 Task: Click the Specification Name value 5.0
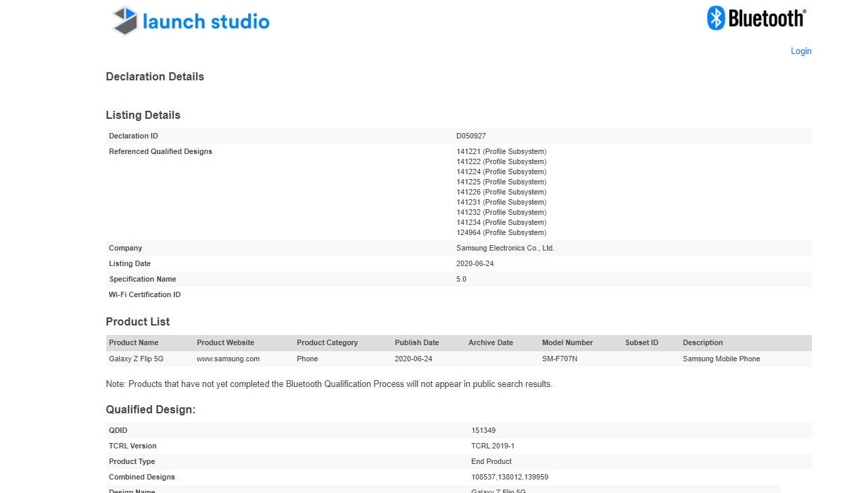click(x=461, y=280)
